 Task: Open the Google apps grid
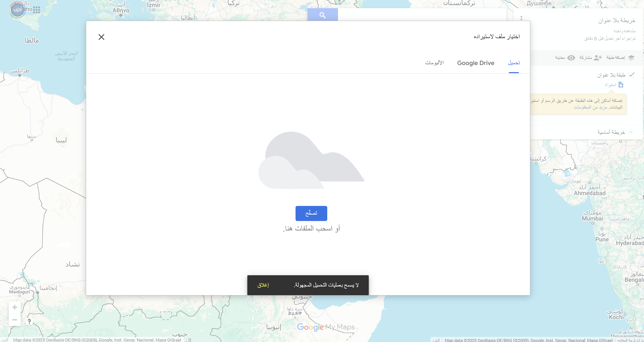coord(37,10)
